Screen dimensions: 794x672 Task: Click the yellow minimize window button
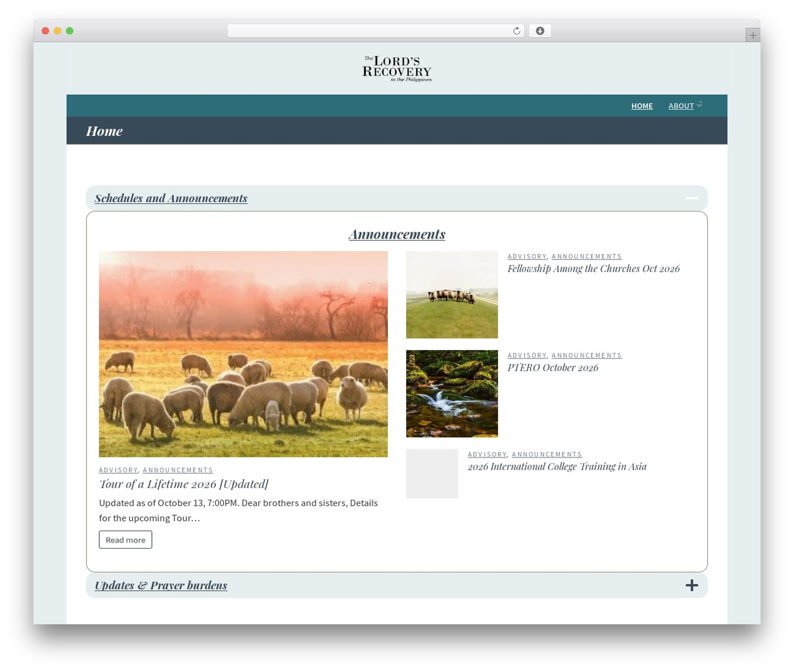pyautogui.click(x=58, y=31)
